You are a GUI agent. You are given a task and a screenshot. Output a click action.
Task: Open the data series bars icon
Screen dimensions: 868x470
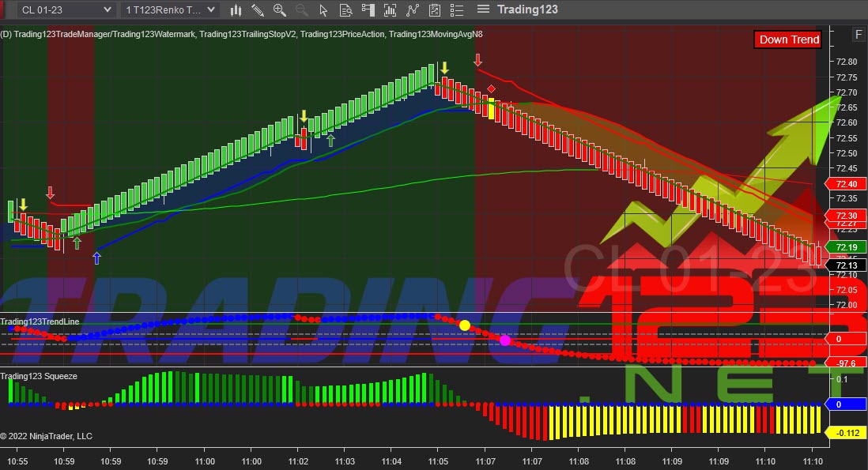[x=390, y=9]
